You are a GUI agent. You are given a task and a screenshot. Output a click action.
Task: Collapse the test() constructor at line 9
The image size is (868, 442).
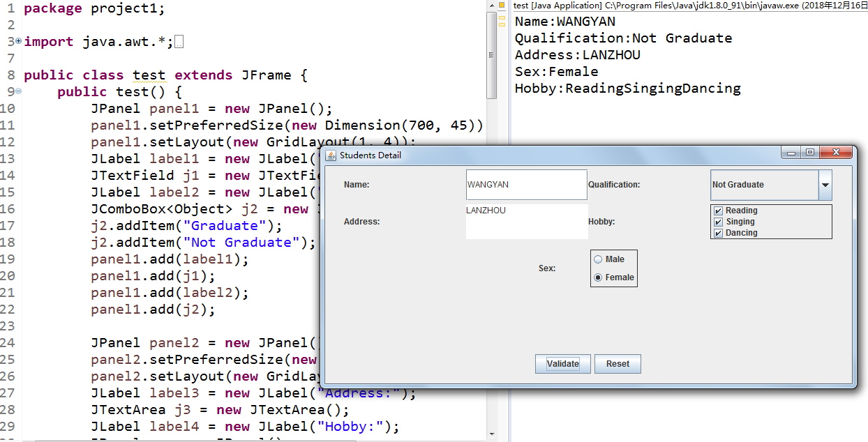18,92
